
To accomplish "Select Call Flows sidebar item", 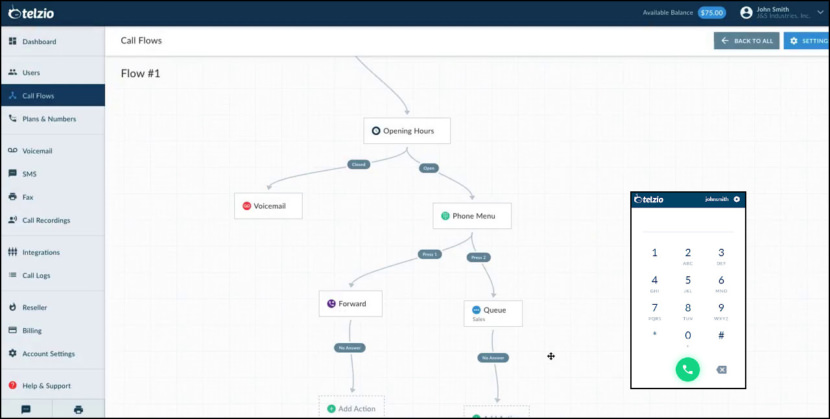I will [x=52, y=96].
